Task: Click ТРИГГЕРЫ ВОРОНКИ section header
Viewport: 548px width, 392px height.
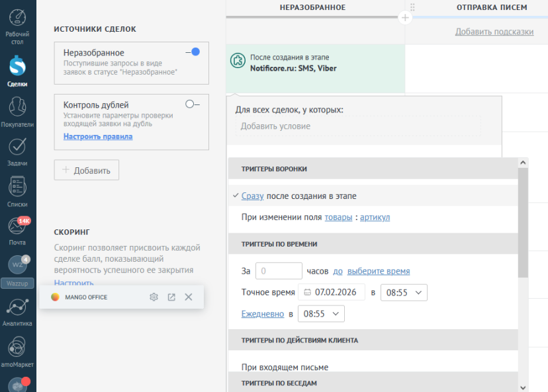Action: (373, 169)
